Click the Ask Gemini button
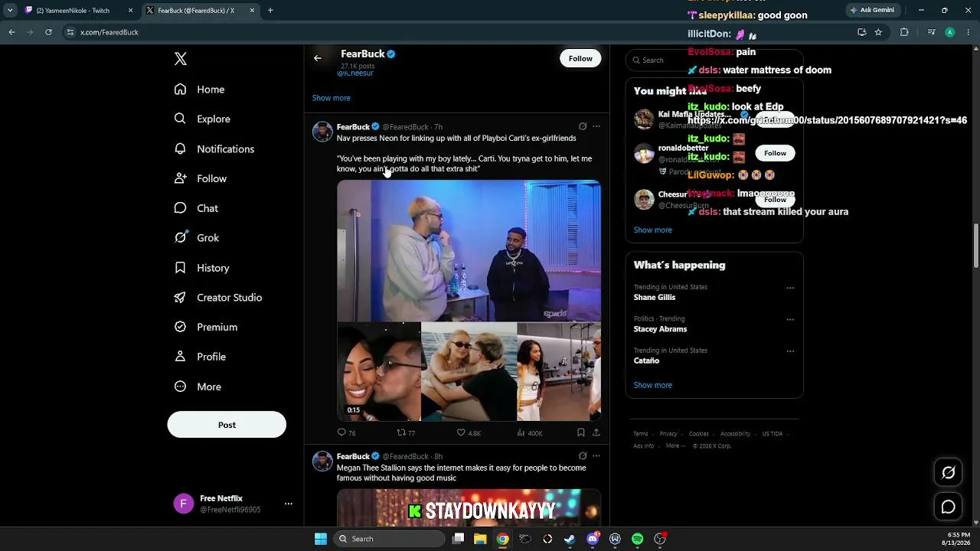The height and width of the screenshot is (551, 980). click(872, 11)
